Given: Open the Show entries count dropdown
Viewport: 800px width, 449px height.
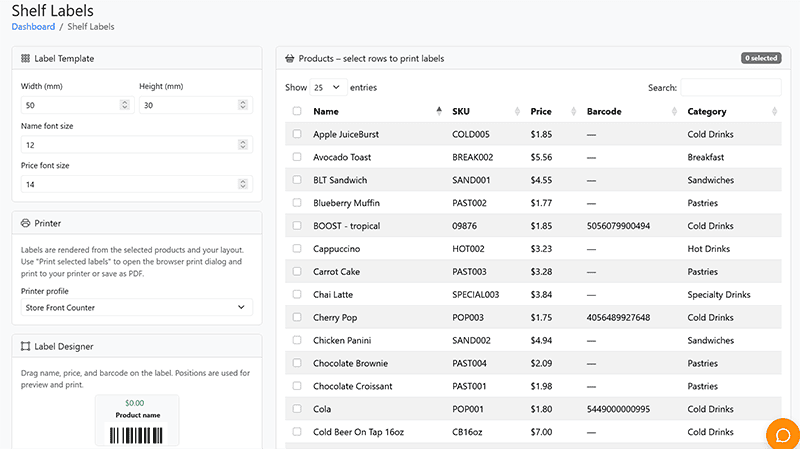Looking at the screenshot, I should click(328, 87).
